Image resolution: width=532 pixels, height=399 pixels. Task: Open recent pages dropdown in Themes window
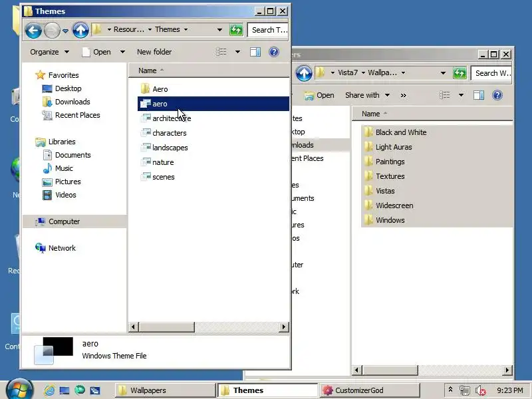pos(65,31)
